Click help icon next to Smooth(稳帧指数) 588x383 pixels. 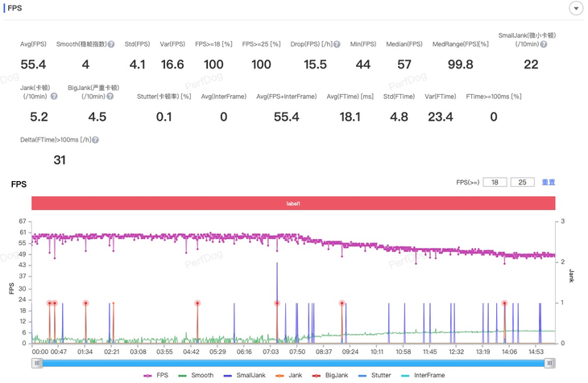[111, 45]
